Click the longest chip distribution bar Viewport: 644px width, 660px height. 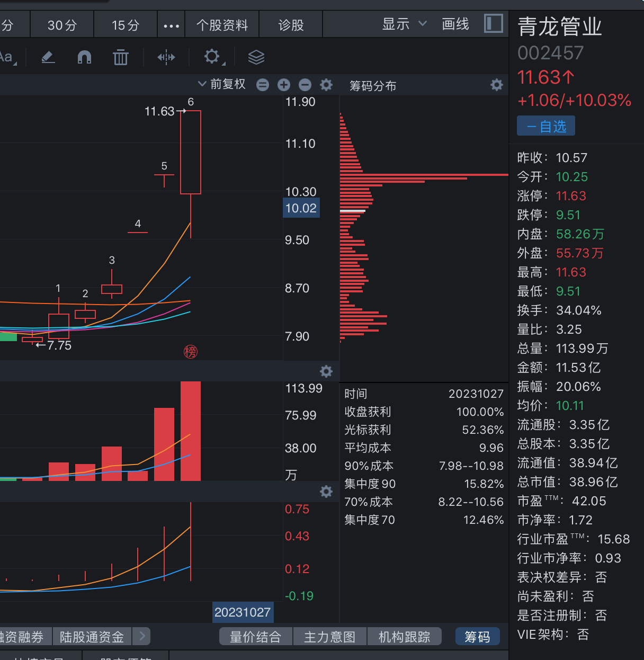coord(424,175)
